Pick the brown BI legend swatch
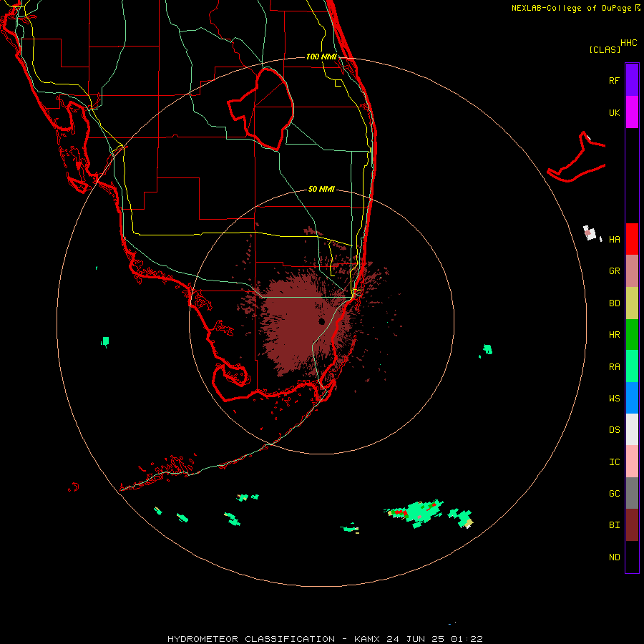Screen dimensions: 644x644 pos(632,525)
